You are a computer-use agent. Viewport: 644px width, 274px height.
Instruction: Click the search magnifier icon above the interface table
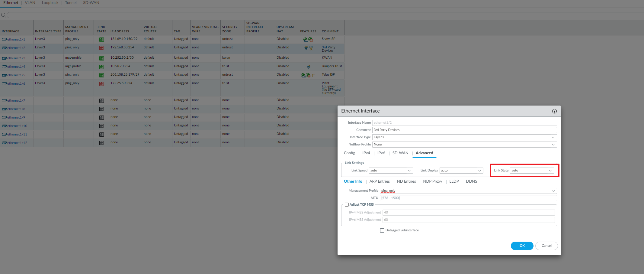tap(3, 15)
